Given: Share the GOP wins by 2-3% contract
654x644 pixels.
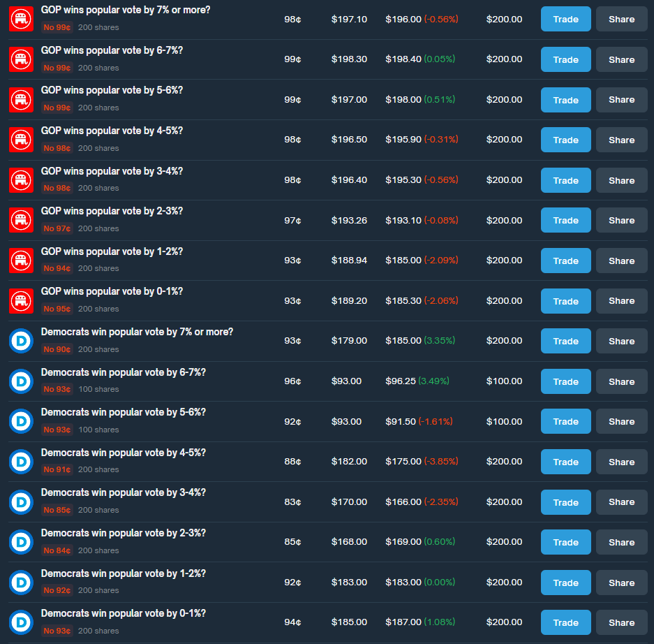Looking at the screenshot, I should [x=621, y=220].
